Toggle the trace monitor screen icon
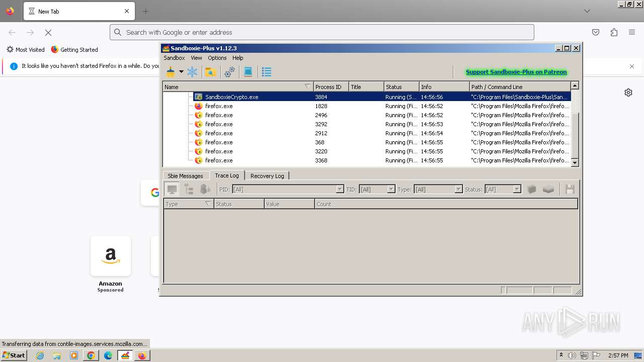 [172, 190]
